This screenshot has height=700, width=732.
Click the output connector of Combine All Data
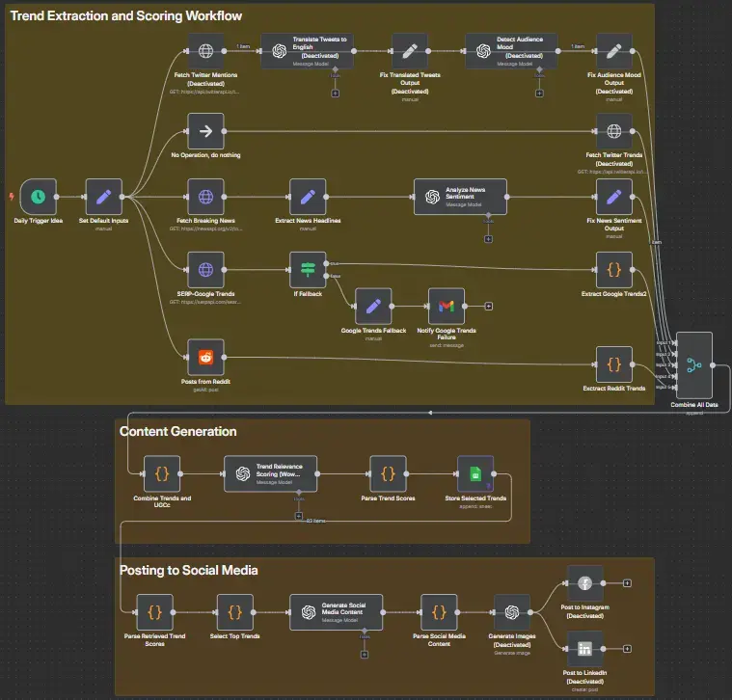click(713, 365)
